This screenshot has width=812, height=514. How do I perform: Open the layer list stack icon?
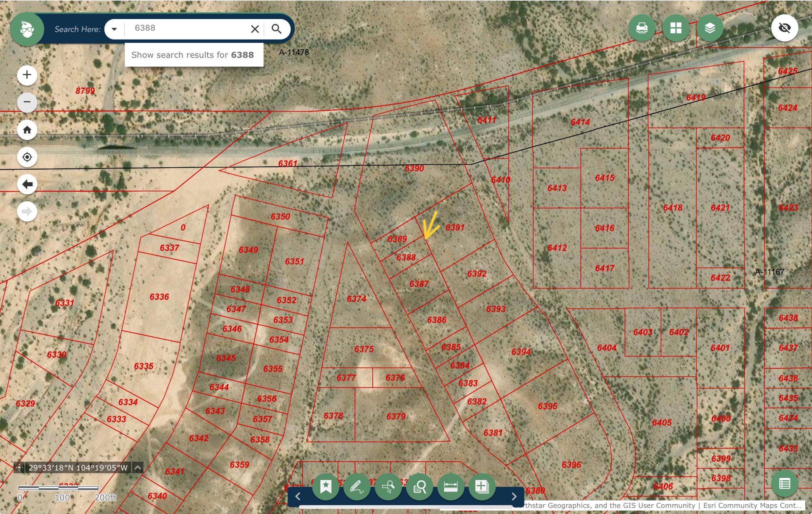click(x=710, y=28)
